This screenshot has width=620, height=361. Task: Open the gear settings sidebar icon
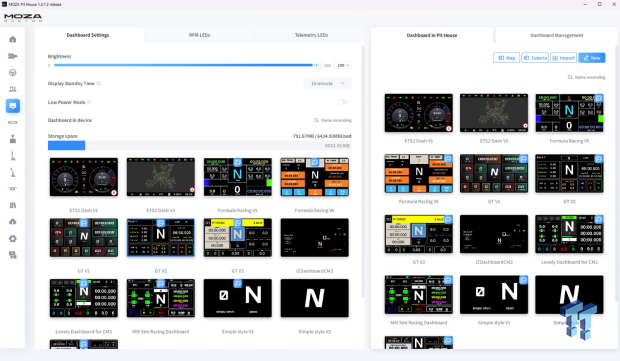[13, 238]
